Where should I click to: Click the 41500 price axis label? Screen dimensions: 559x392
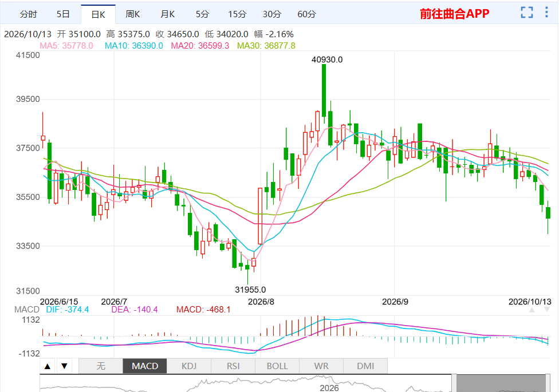[28, 56]
